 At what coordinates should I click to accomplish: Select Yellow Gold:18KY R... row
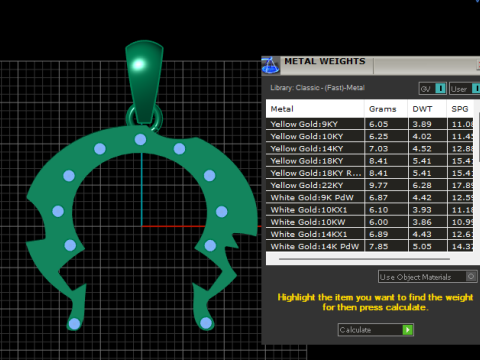(x=369, y=173)
